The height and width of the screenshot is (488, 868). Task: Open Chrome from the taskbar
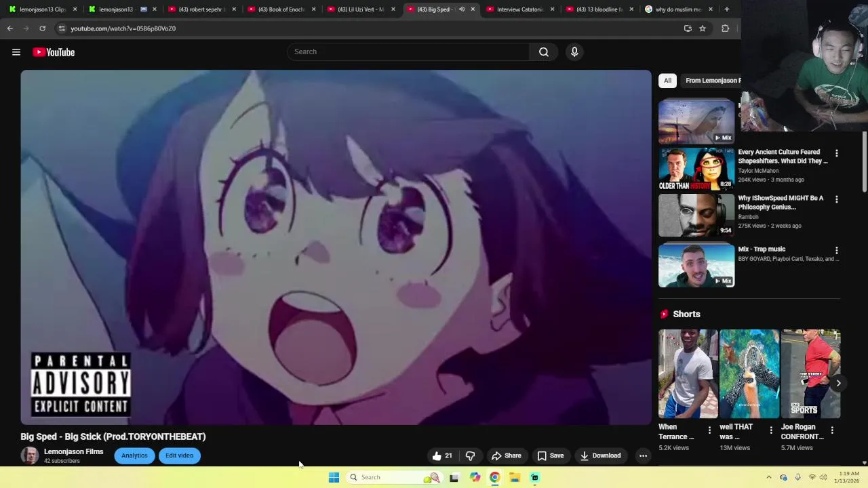[x=495, y=477]
